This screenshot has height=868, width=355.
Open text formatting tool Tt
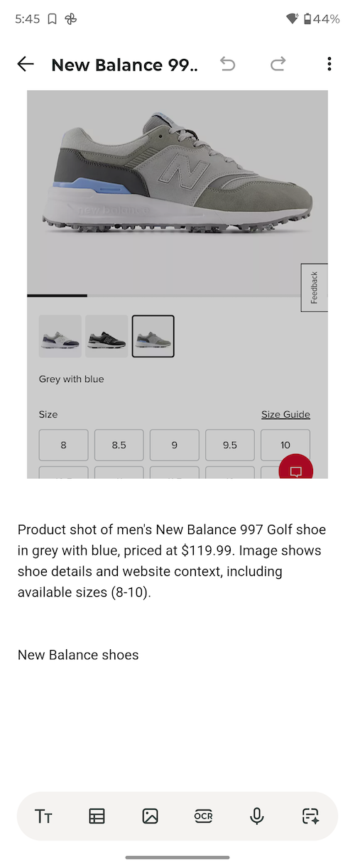pos(43,816)
